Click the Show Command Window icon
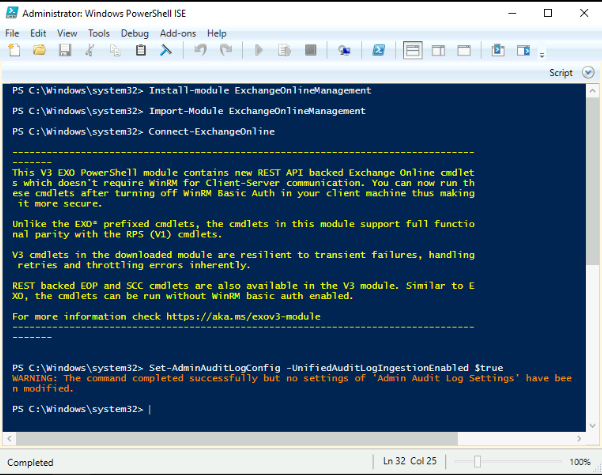602x475 pixels. pyautogui.click(x=497, y=49)
